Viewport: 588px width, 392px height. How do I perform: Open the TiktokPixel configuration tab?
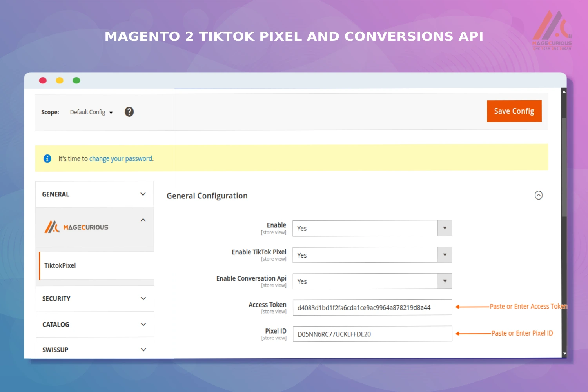[x=60, y=265]
